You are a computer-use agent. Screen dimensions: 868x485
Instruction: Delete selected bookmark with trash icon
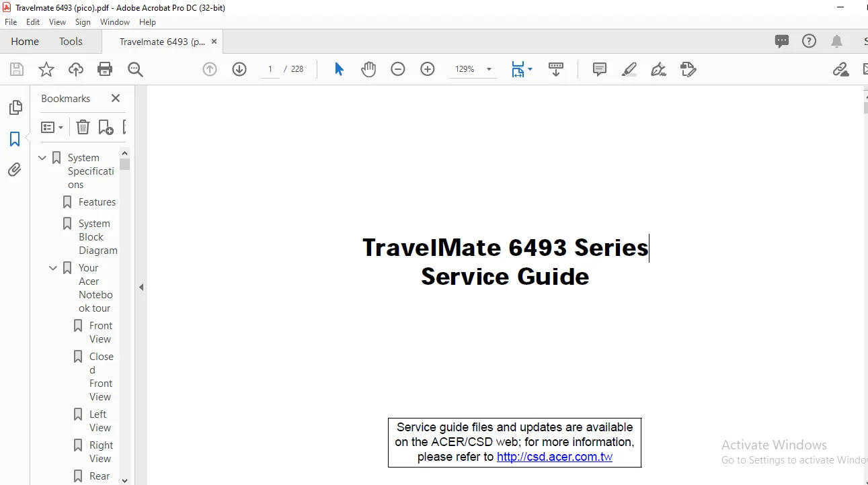pyautogui.click(x=83, y=127)
